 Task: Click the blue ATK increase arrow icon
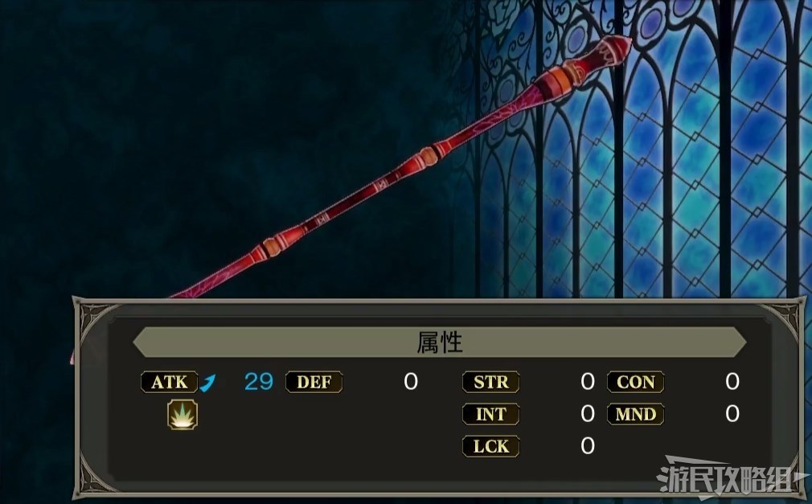point(207,383)
